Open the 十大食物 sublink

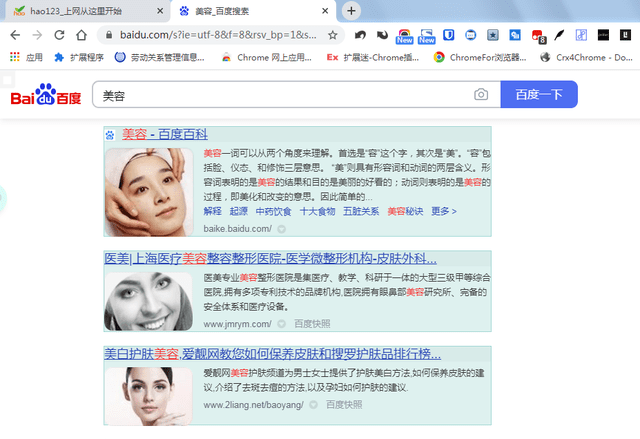tap(317, 211)
